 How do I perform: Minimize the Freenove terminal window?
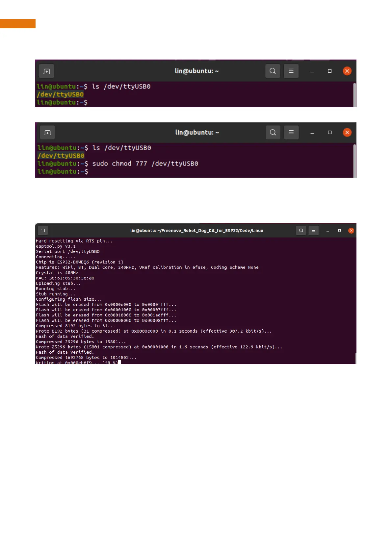click(327, 231)
